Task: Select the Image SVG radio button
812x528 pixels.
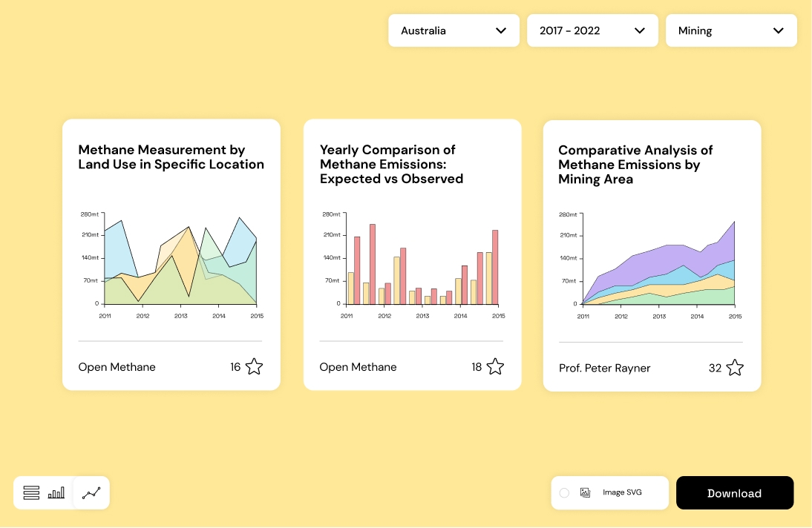Action: [564, 492]
